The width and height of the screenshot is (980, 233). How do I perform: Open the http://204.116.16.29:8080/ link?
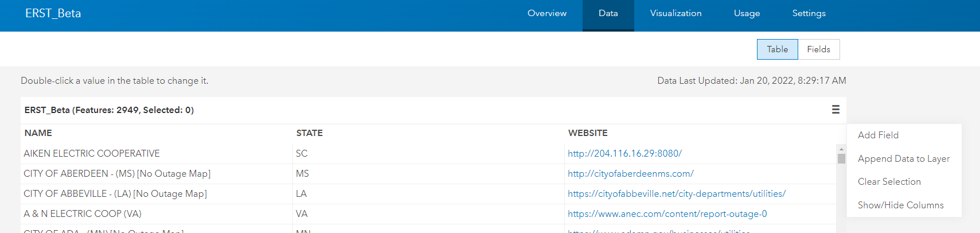625,153
